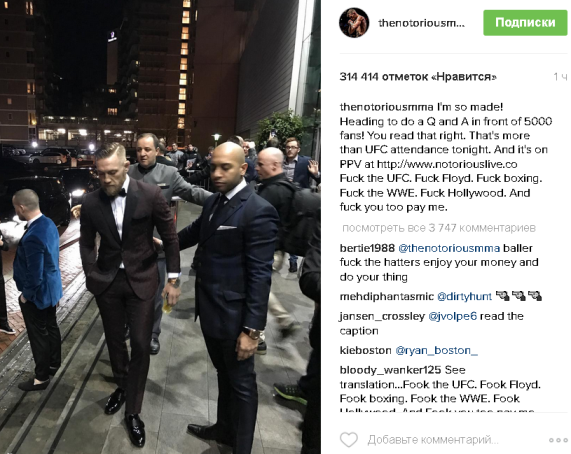Image resolution: width=571 pixels, height=454 pixels.
Task: Follow the @thenotoriousmma mention in bertie1988's comment
Action: (x=449, y=248)
